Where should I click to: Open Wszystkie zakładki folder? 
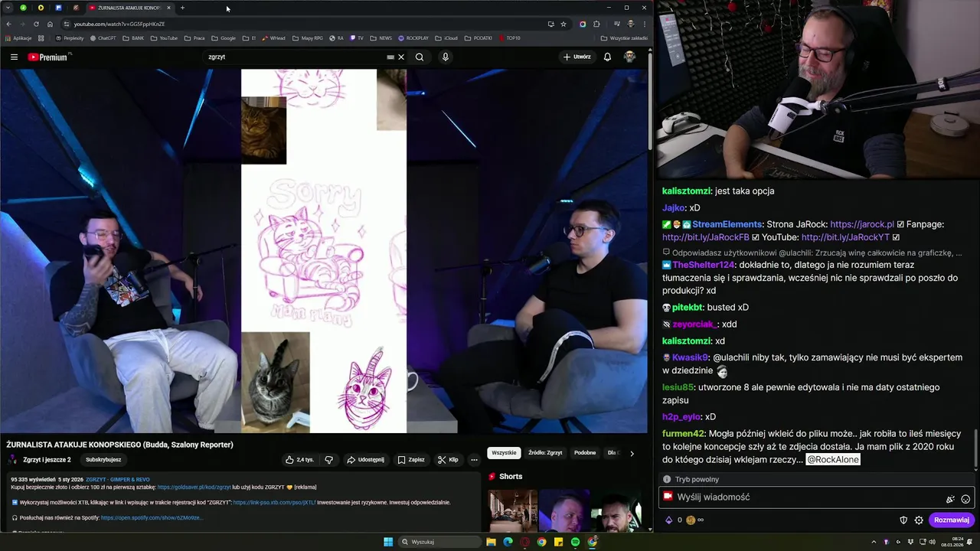coord(624,37)
